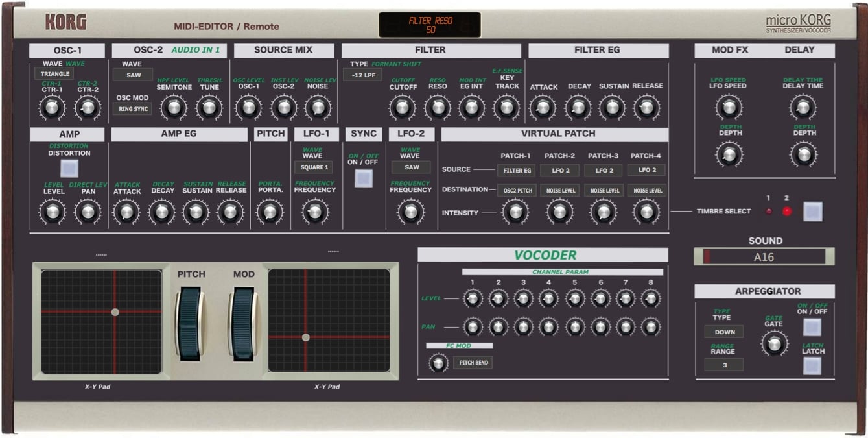Click the source mix NOISE knob
Viewport: 868px width, 438px height.
point(317,108)
